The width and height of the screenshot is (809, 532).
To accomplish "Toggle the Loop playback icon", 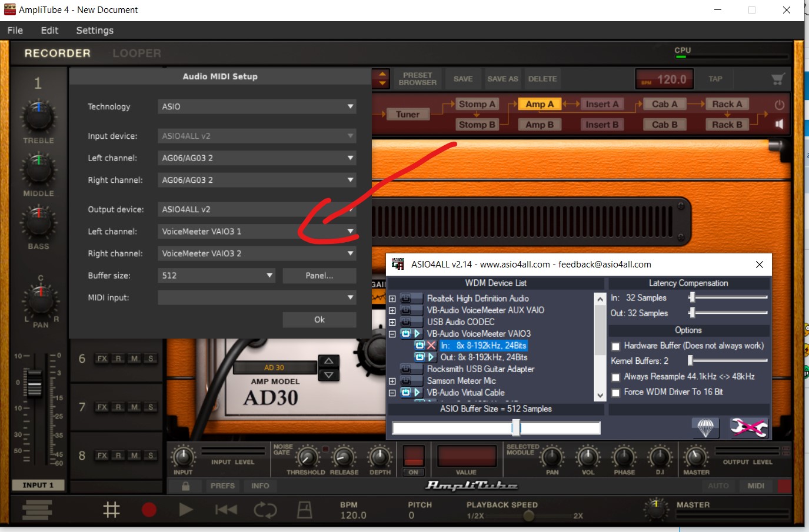I will click(265, 510).
